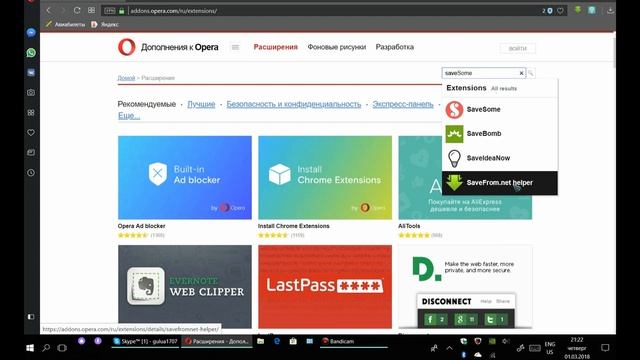This screenshot has height=360, width=640.
Task: Toggle sidebar panel pin at bottom
Action: 31,317
